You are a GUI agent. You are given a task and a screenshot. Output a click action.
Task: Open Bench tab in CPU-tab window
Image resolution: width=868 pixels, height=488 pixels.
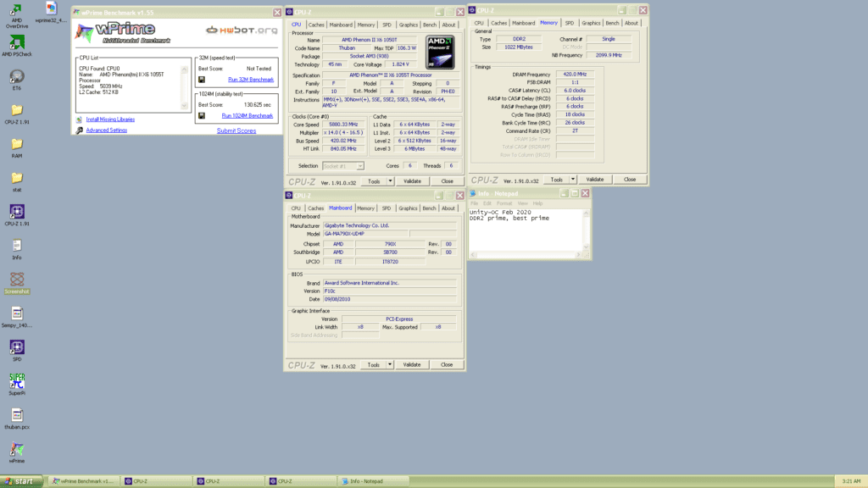point(430,25)
